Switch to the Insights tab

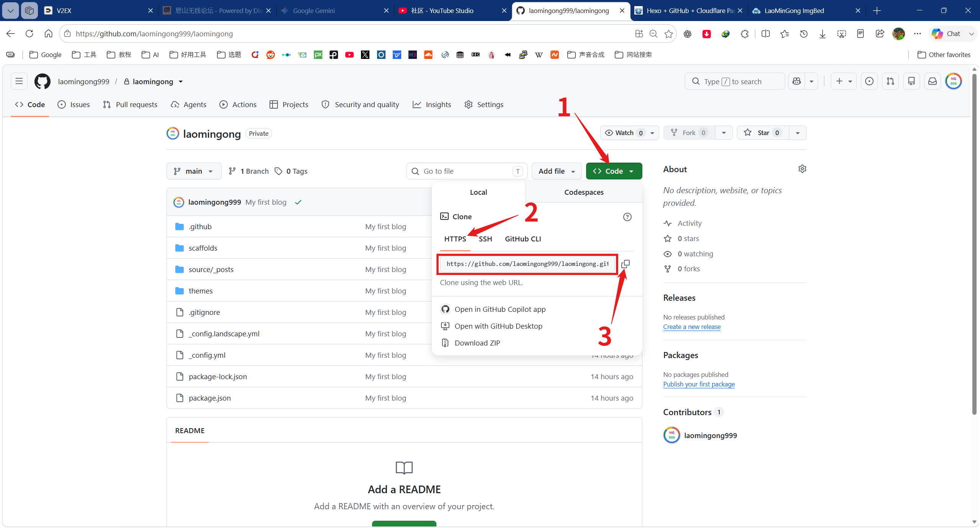[x=432, y=104]
